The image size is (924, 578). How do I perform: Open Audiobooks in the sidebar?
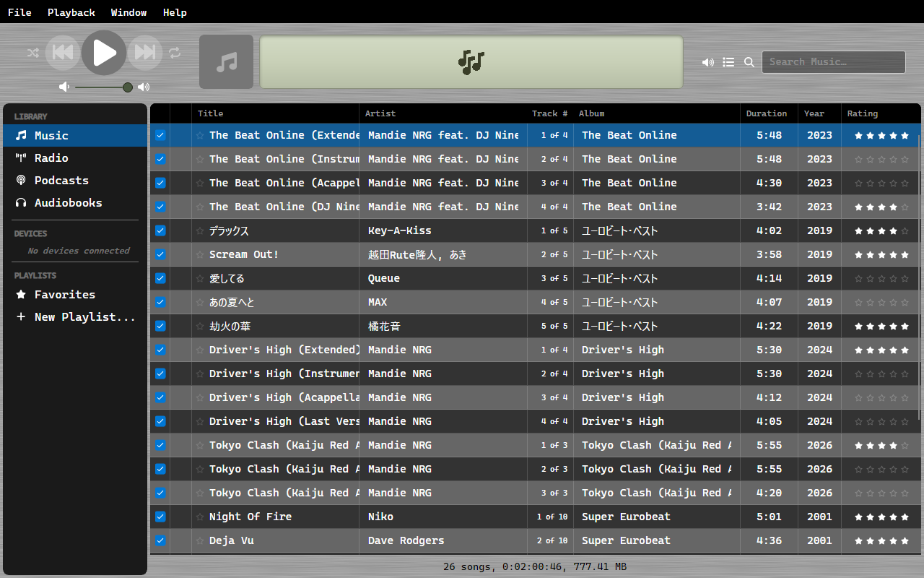click(75, 202)
